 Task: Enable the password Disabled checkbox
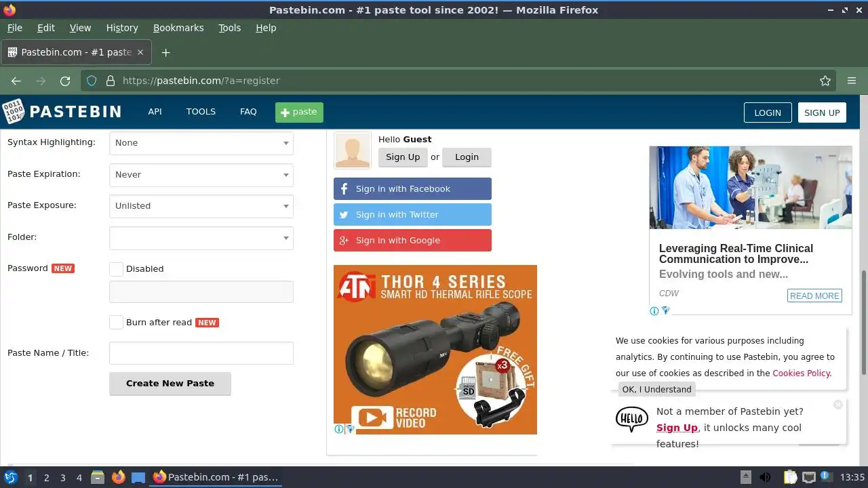[x=117, y=269]
